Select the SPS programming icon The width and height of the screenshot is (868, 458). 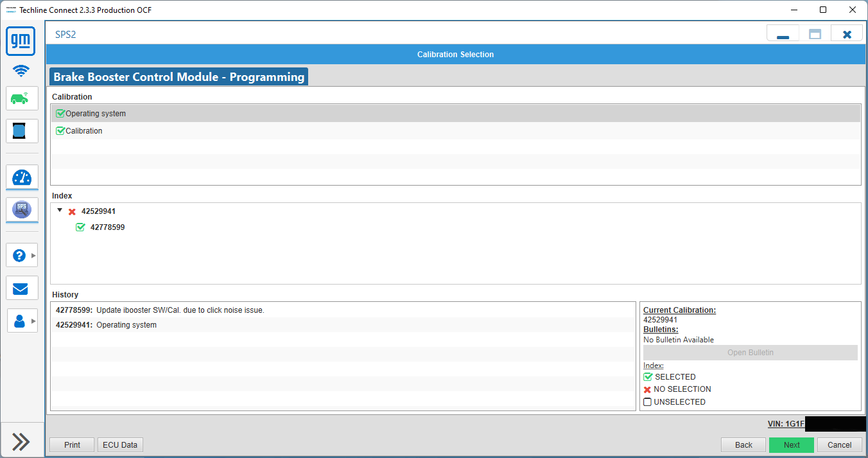[x=21, y=209]
